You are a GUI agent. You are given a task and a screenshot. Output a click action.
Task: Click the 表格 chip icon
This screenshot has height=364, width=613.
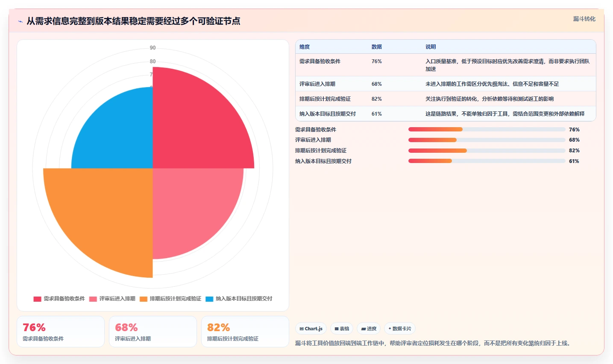pos(337,329)
